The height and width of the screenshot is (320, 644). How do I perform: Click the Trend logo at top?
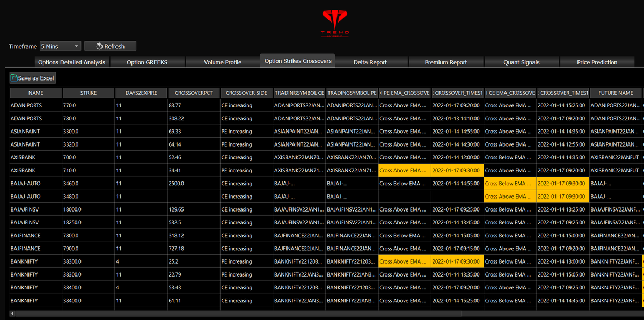tap(334, 22)
